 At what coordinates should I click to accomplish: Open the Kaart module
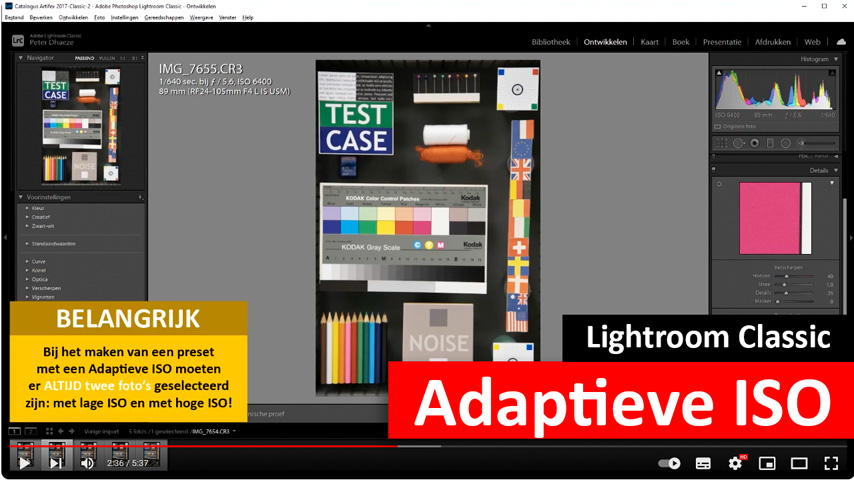coord(649,42)
